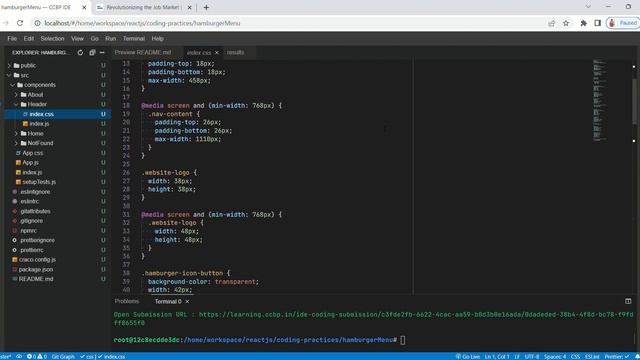Image resolution: width=640 pixels, height=360 pixels.
Task: Focus the terminal command prompt
Action: coord(402,340)
